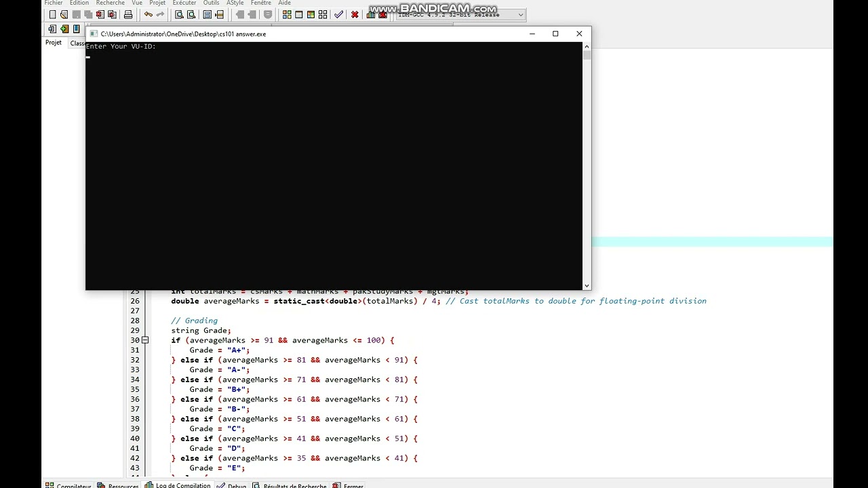Open the Vue menu
This screenshot has width=868, height=488.
point(137,3)
